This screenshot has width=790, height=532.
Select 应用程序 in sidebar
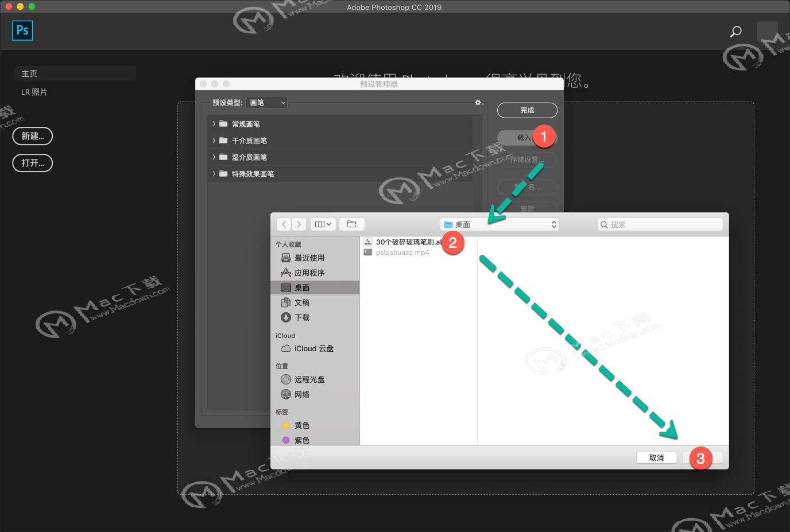coord(315,273)
